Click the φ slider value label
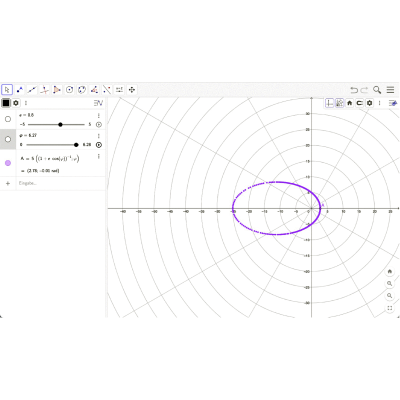Screen dimensions: 400x400 click(x=28, y=135)
